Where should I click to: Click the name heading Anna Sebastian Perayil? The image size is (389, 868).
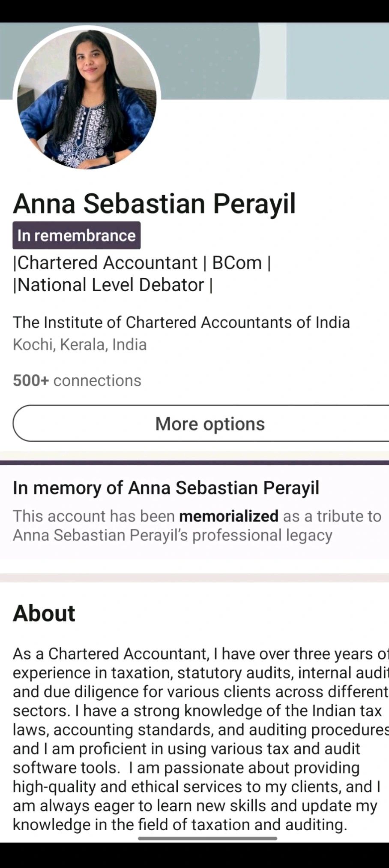pyautogui.click(x=154, y=203)
